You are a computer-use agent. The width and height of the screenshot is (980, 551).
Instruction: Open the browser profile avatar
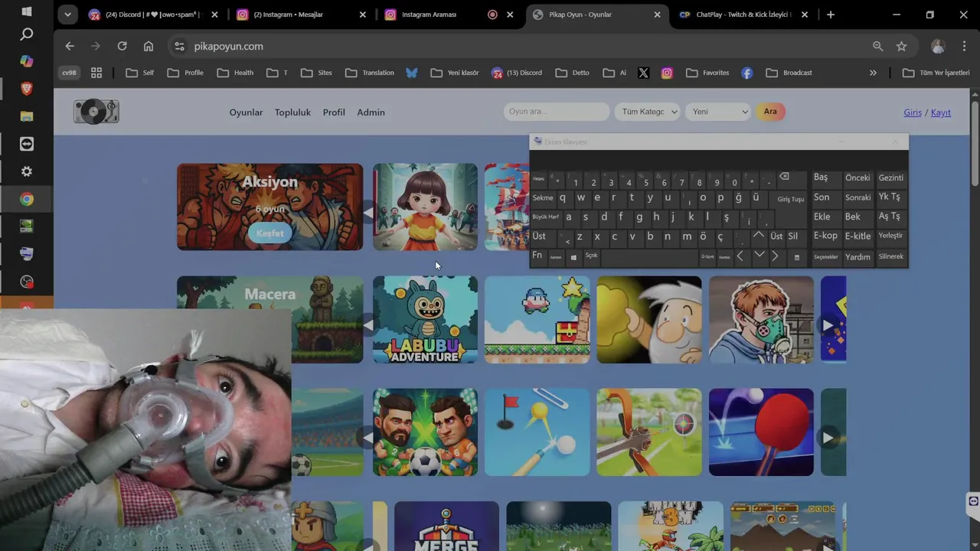click(x=938, y=46)
